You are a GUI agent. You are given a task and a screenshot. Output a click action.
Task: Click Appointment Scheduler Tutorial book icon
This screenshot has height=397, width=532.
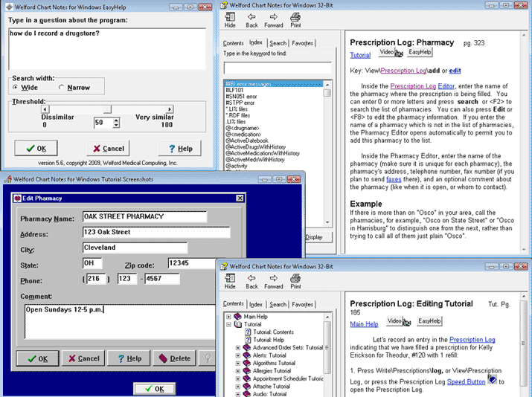(247, 378)
